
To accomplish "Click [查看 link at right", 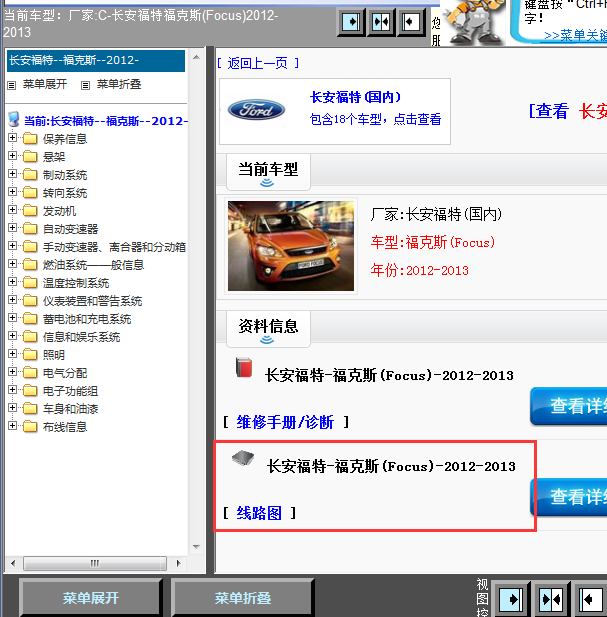I will coord(549,111).
